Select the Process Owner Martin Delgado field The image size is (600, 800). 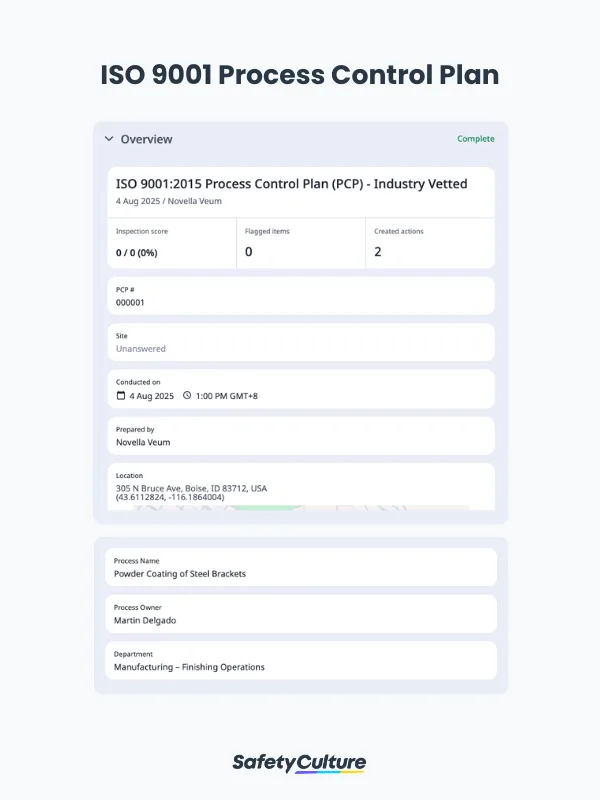tap(301, 614)
